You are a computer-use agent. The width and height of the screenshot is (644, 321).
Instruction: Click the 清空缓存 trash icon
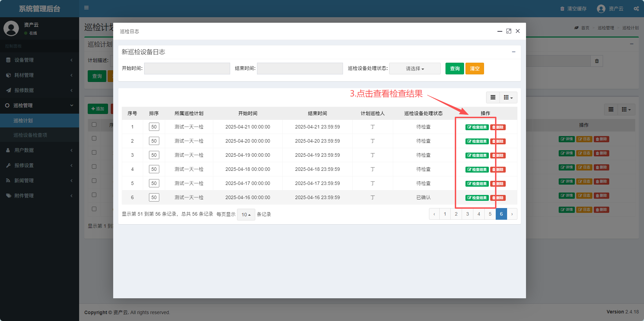pos(562,9)
